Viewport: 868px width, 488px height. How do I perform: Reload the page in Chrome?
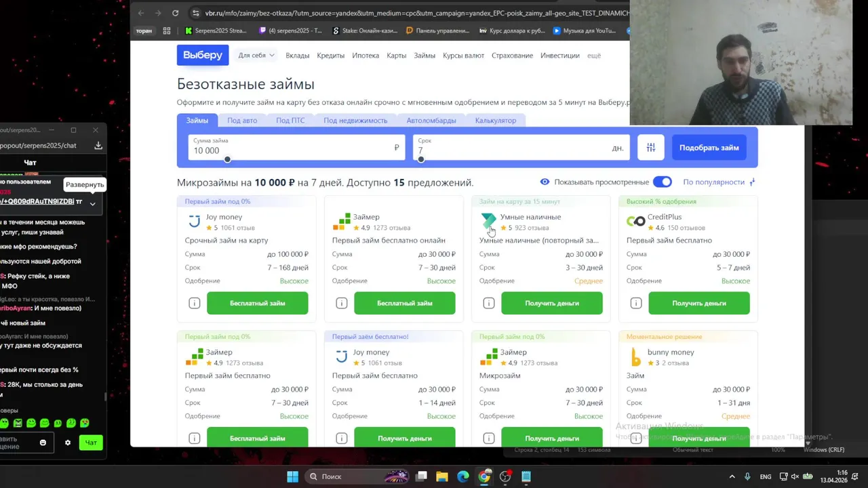coord(175,13)
